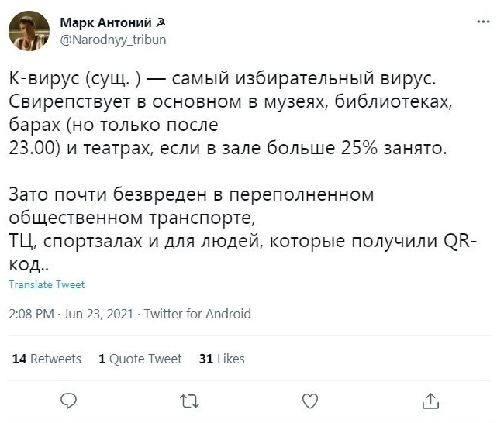Retweet using the arrows icon

pos(188,401)
